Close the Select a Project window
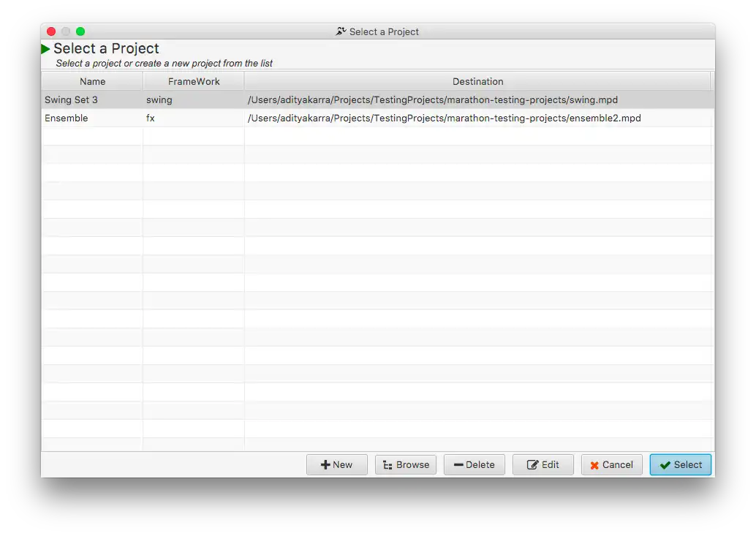The height and width of the screenshot is (536, 756). pos(51,31)
